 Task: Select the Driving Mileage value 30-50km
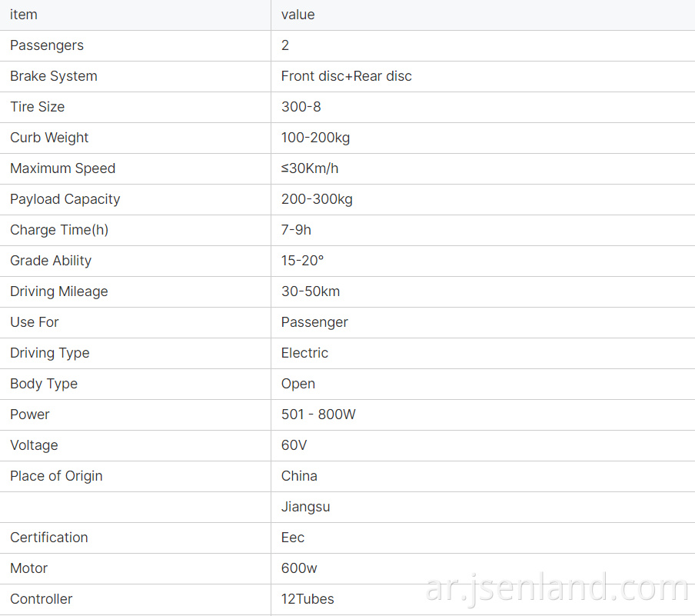click(311, 291)
